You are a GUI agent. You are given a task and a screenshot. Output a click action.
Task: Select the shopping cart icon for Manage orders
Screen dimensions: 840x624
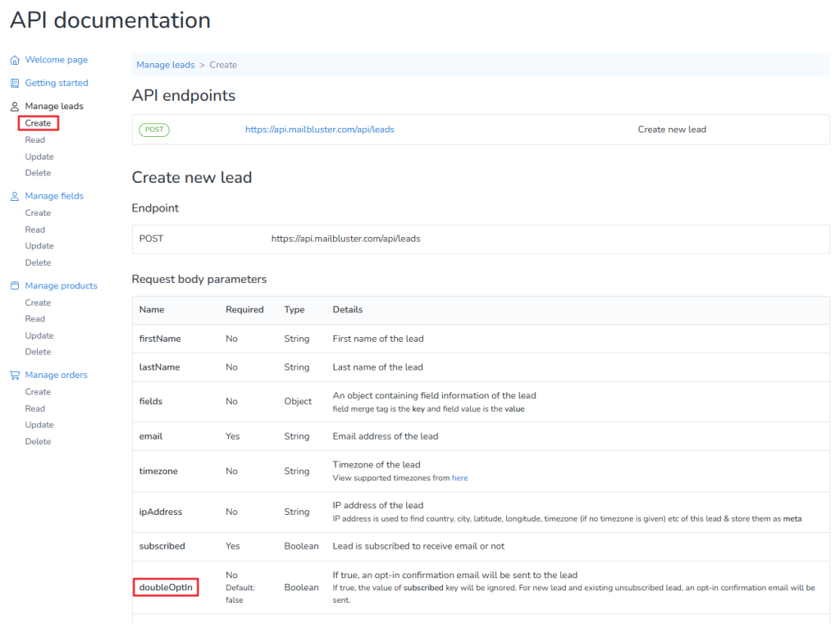click(x=14, y=375)
